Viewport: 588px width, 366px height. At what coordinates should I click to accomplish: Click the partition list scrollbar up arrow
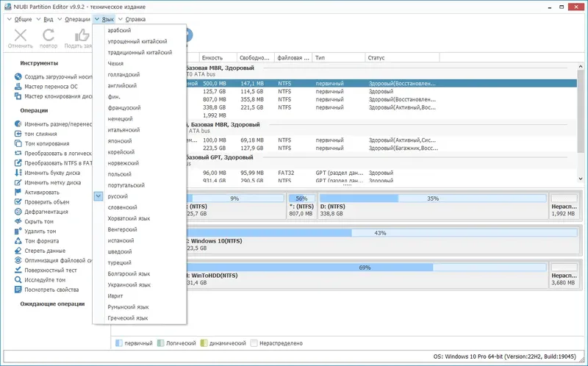coord(581,67)
